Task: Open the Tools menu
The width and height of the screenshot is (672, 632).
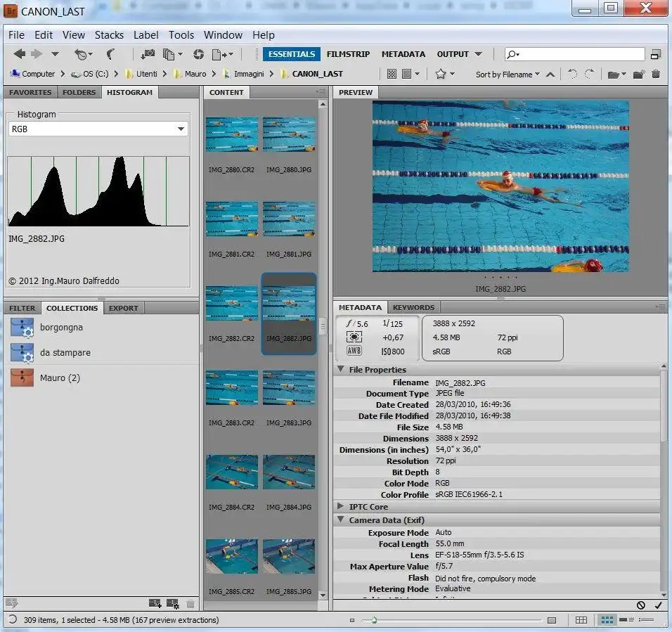Action: click(x=181, y=35)
